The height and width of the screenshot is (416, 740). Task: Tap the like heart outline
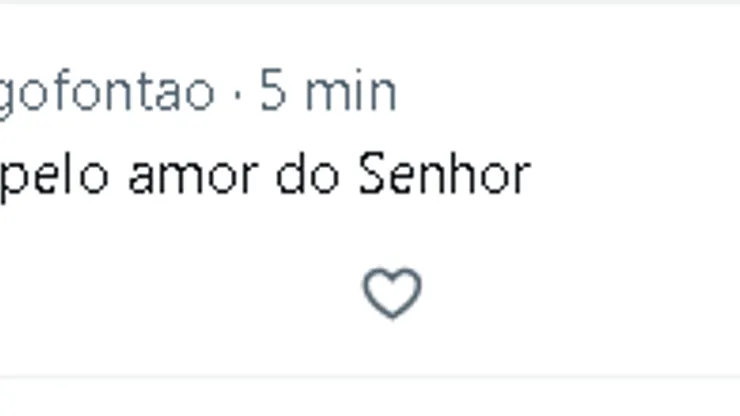(392, 294)
